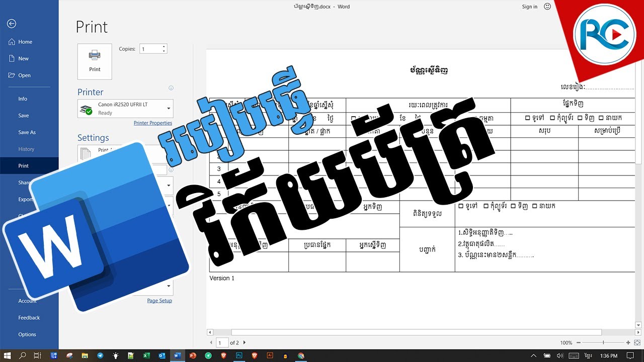Open the Canon iR2520 printer dropdown
This screenshot has width=644, height=362.
click(125, 109)
